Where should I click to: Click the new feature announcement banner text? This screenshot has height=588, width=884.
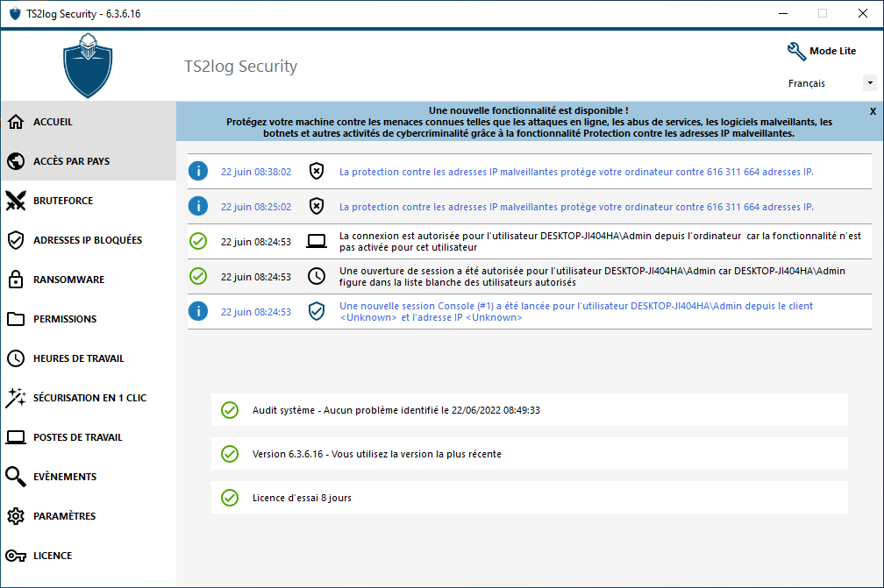point(529,122)
